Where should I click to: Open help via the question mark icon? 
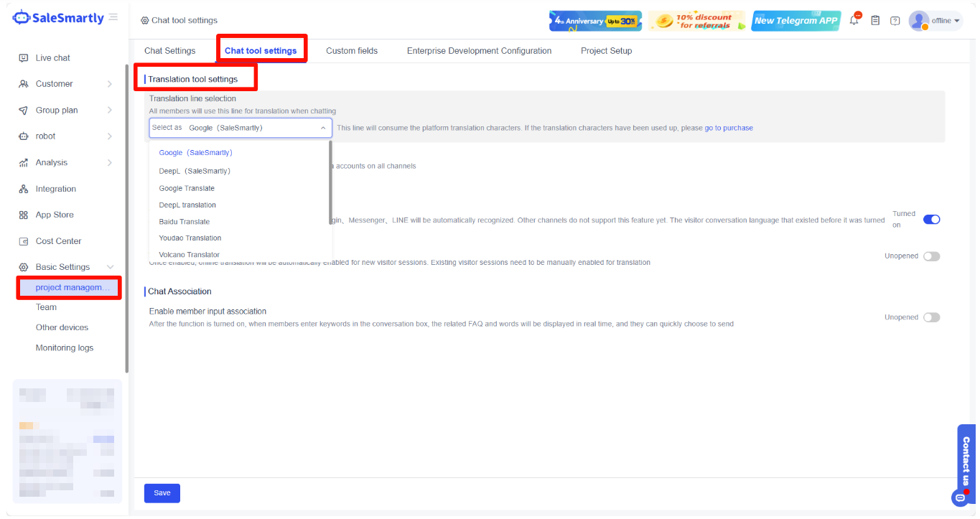[895, 20]
